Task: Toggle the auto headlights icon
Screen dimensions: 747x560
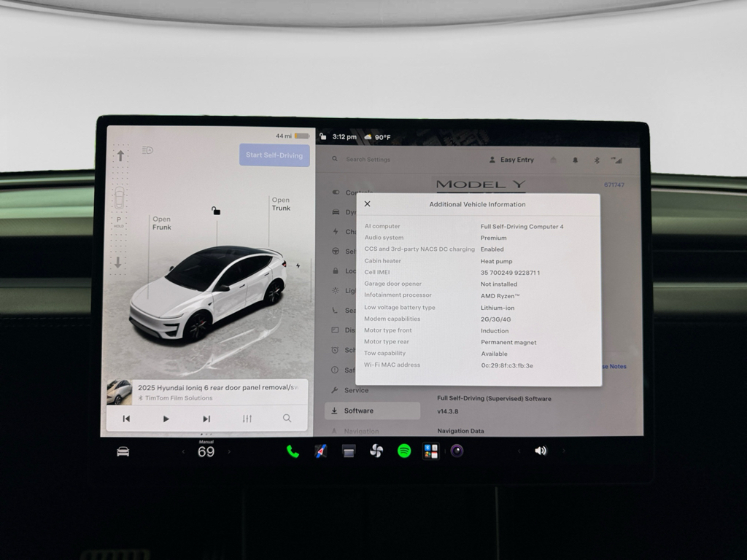Action: coord(147,150)
